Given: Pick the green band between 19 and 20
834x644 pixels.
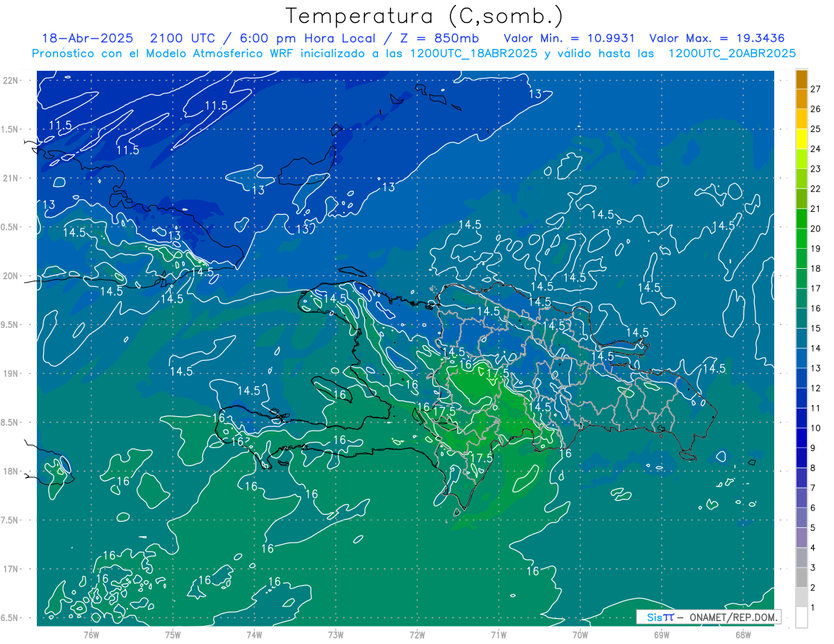Looking at the screenshot, I should (x=801, y=239).
